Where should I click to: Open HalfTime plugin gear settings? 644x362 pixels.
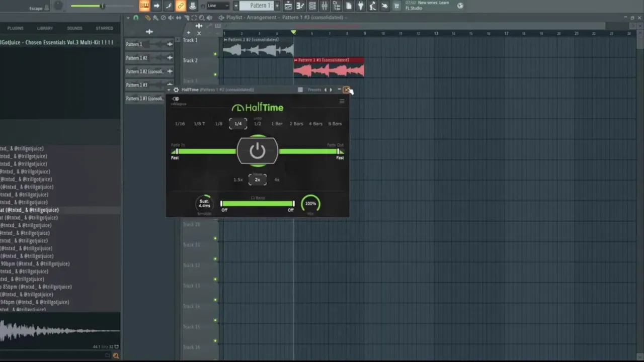[x=176, y=90]
